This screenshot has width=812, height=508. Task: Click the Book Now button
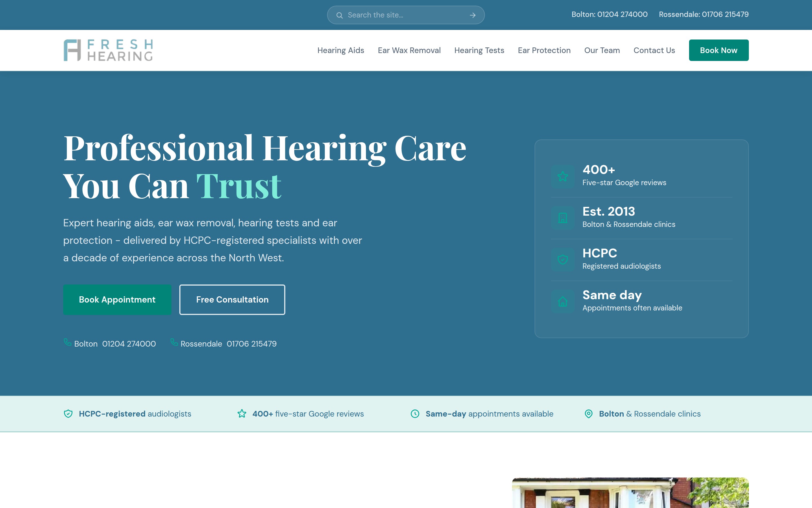tap(719, 50)
